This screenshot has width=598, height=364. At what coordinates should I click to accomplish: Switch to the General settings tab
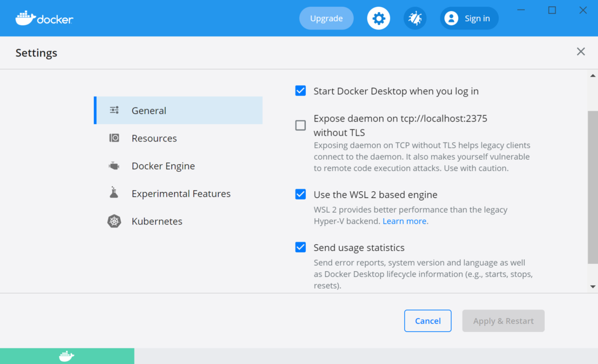click(149, 110)
